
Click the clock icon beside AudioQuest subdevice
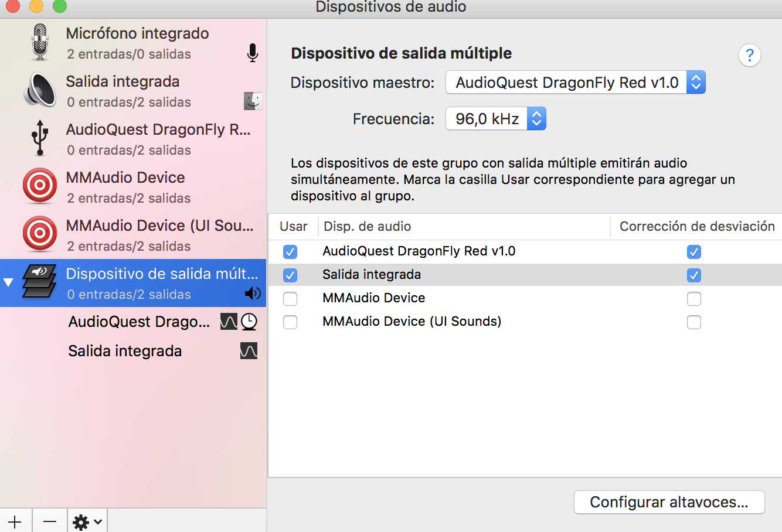pyautogui.click(x=249, y=321)
